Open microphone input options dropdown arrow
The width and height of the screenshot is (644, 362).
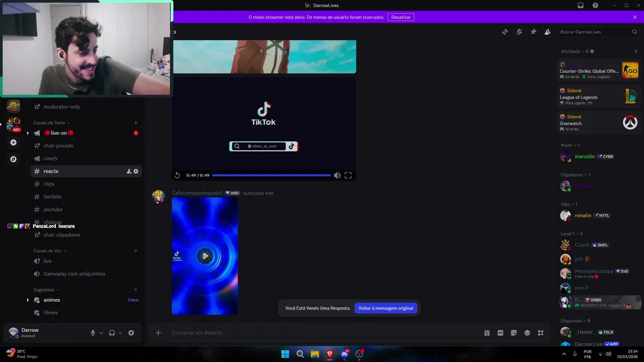click(x=101, y=333)
